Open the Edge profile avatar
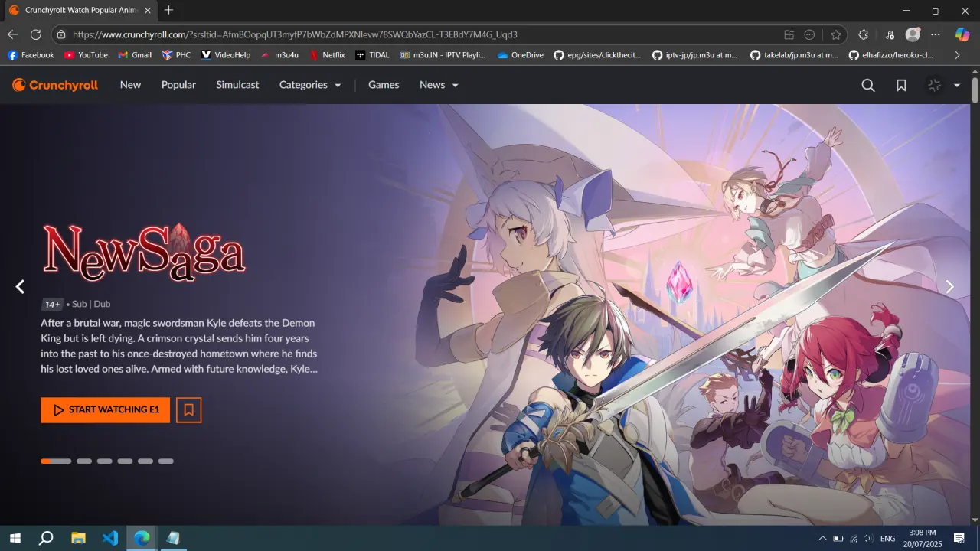Screen dimensions: 980x551 [x=913, y=34]
